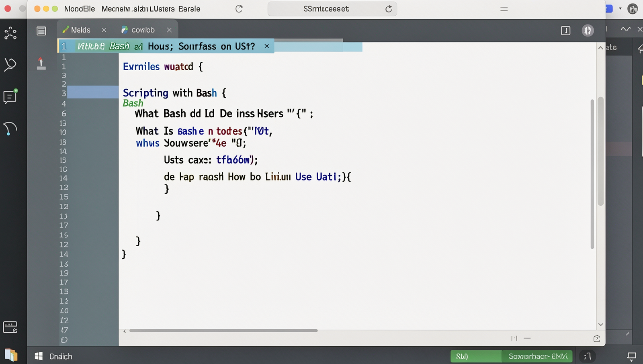The image size is (643, 364).
Task: Click the round status bar icon beside Somarbacr
Action: pos(587,356)
